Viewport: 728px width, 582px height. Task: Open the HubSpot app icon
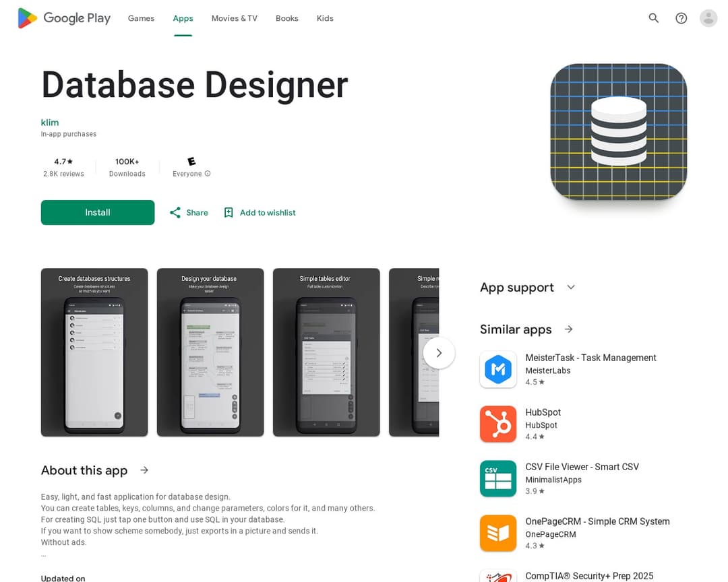[498, 424]
